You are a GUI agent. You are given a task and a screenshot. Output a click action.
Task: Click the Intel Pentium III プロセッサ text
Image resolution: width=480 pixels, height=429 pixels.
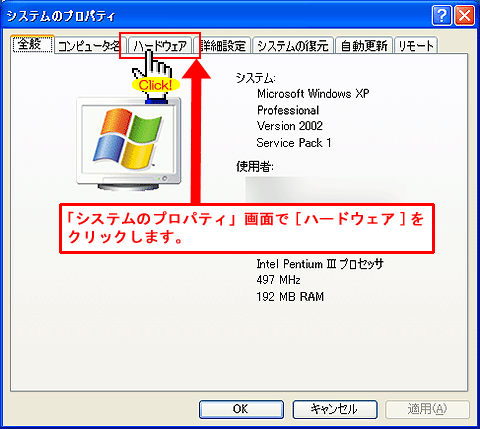click(320, 264)
